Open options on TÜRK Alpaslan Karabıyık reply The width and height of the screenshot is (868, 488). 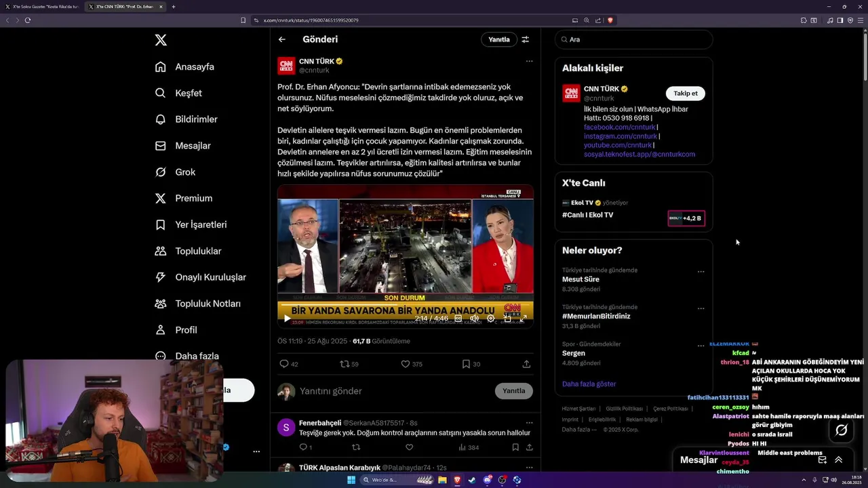click(x=529, y=467)
